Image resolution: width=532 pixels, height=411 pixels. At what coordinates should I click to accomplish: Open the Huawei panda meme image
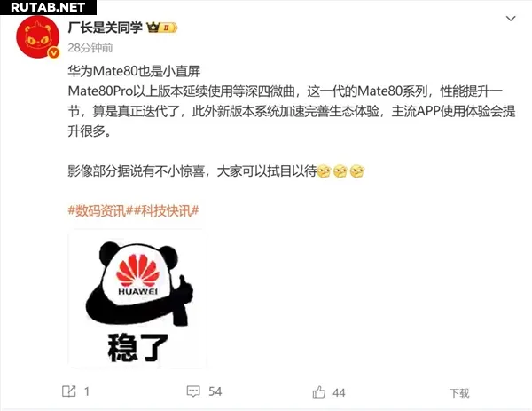tap(137, 298)
